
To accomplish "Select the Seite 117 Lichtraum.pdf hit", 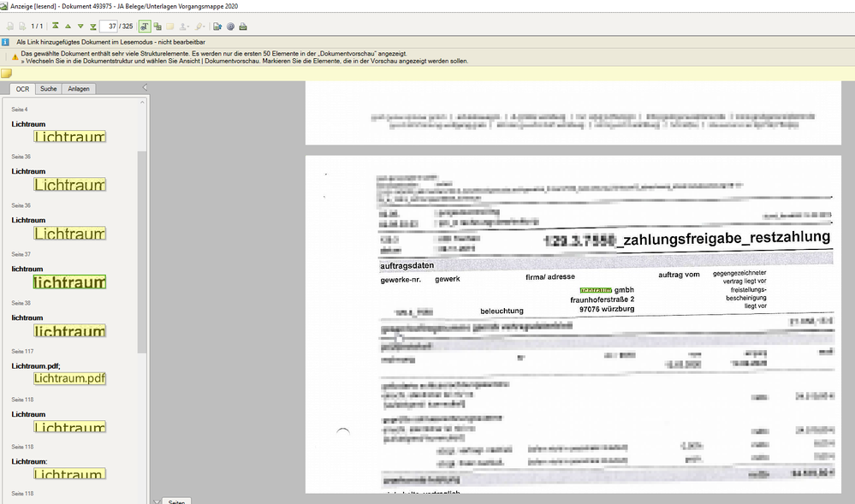I will pyautogui.click(x=69, y=378).
